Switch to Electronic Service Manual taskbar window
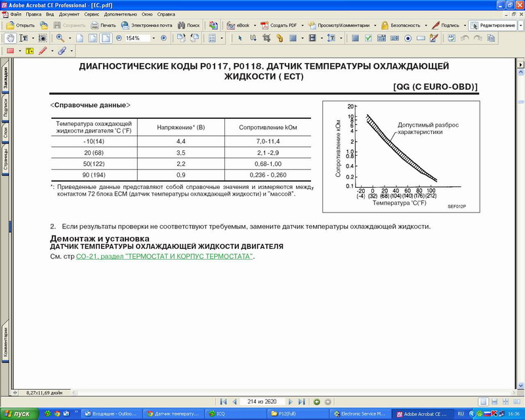Viewport: 525px width, 420px height. (x=360, y=414)
